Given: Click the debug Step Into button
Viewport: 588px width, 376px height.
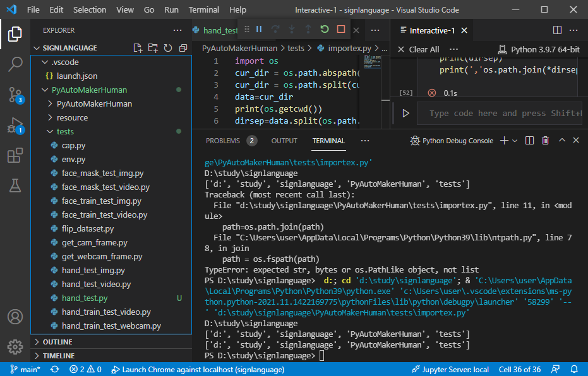Looking at the screenshot, I should pyautogui.click(x=292, y=29).
